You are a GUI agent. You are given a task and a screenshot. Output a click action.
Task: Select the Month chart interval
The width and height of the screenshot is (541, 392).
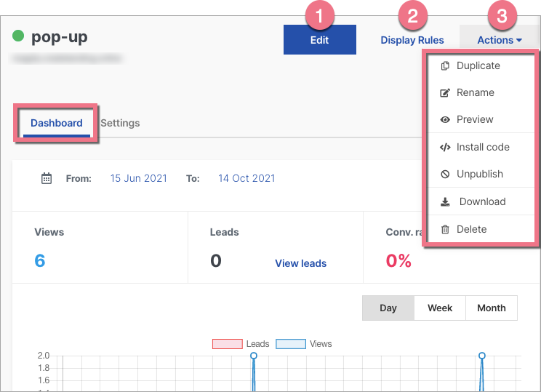[492, 308]
